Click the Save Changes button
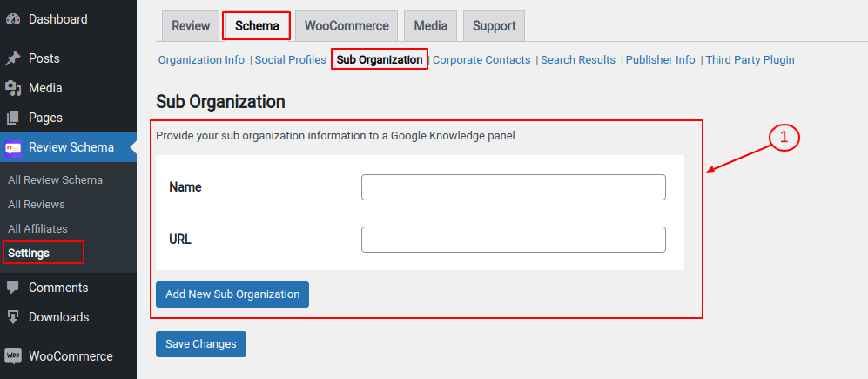The image size is (868, 379). (201, 344)
